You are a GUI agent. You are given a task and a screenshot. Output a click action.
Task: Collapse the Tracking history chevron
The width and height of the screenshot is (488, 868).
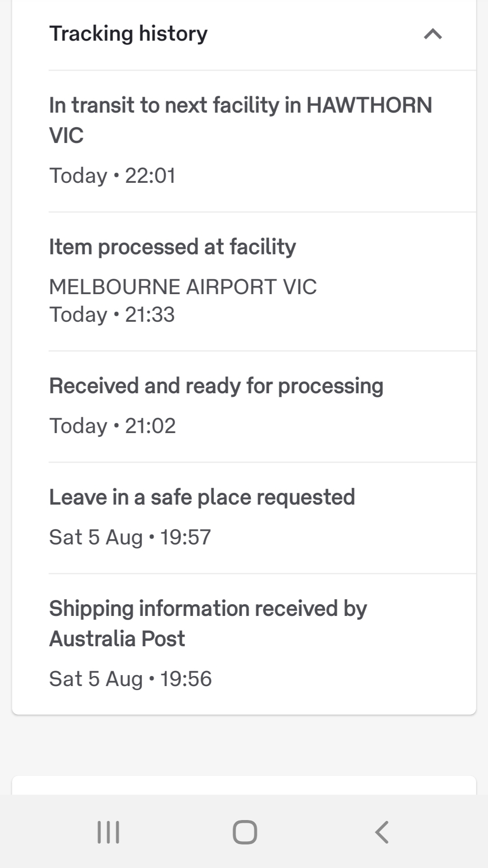[x=433, y=34]
